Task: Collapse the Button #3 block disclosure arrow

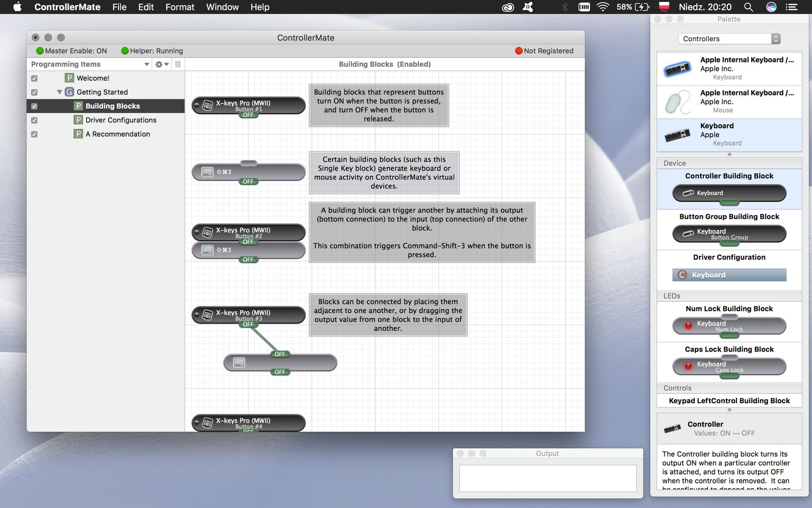Action: pyautogui.click(x=196, y=315)
